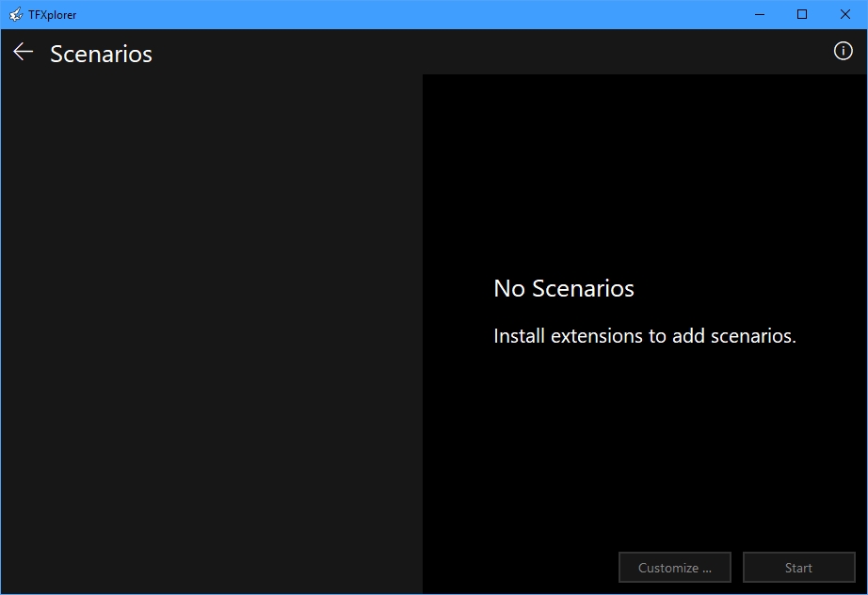The height and width of the screenshot is (595, 868).
Task: Click the Scenarios page title
Action: pyautogui.click(x=101, y=55)
